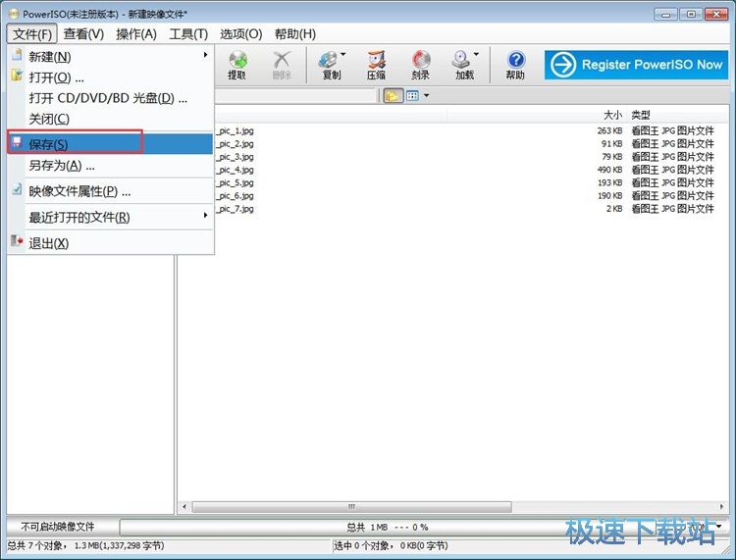Sort by 类型 column header
Image resolution: width=736 pixels, height=560 pixels.
640,115
